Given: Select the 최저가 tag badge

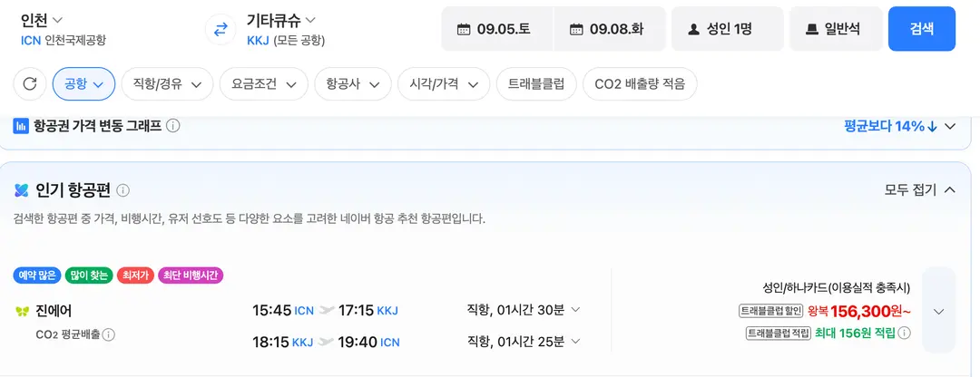Looking at the screenshot, I should 135,275.
